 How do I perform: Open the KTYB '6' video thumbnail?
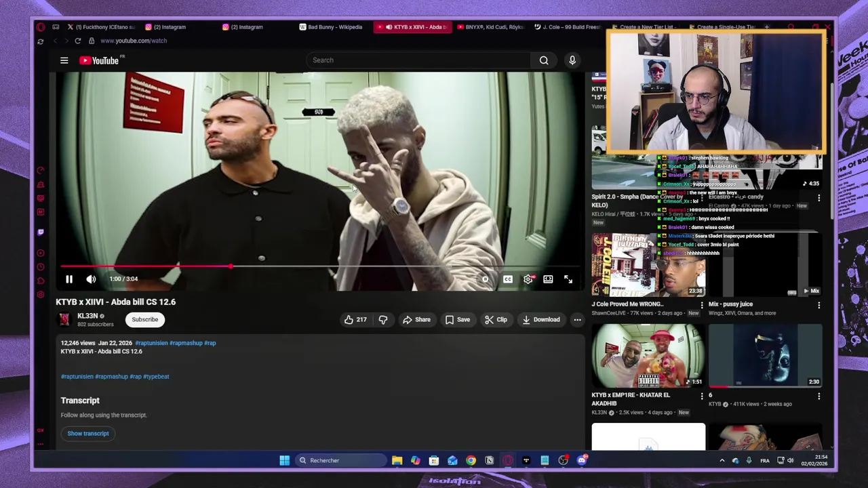[766, 356]
